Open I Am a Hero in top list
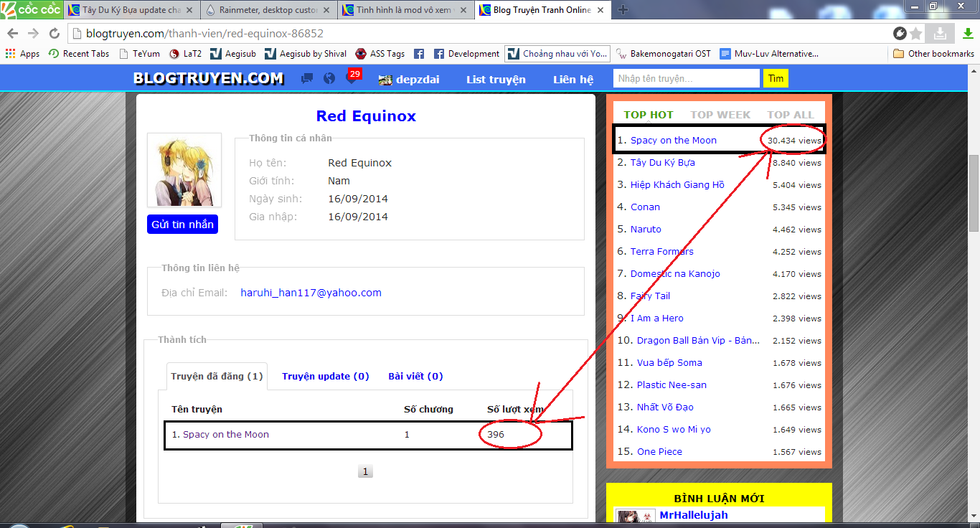This screenshot has width=980, height=528. coord(657,319)
